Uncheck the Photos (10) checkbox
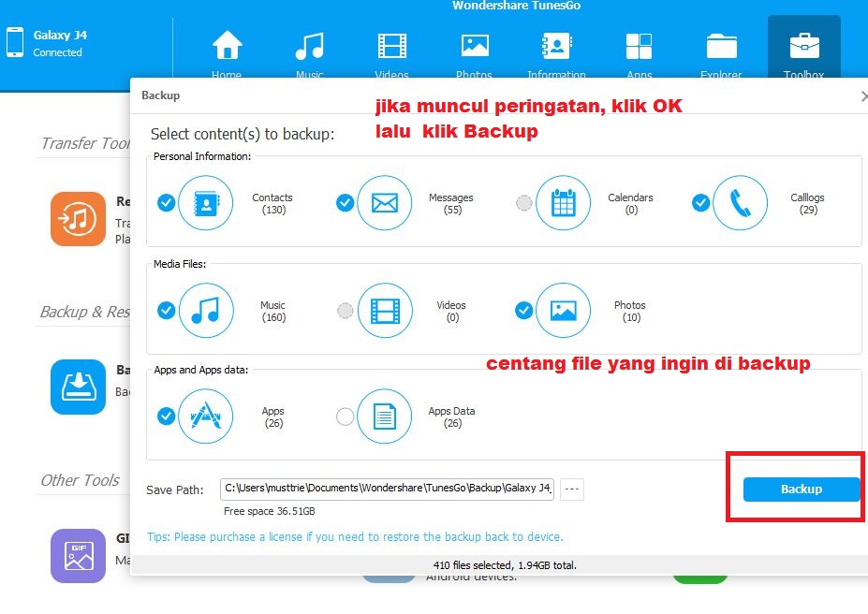Screen dimensions: 868x614 coord(523,311)
